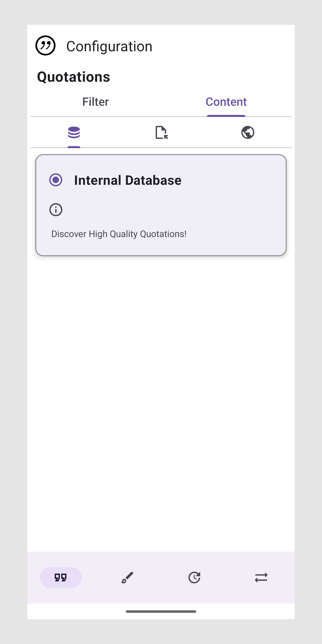This screenshot has height=644, width=322.
Task: Open Quotations section in bottom navigation
Action: click(x=60, y=578)
